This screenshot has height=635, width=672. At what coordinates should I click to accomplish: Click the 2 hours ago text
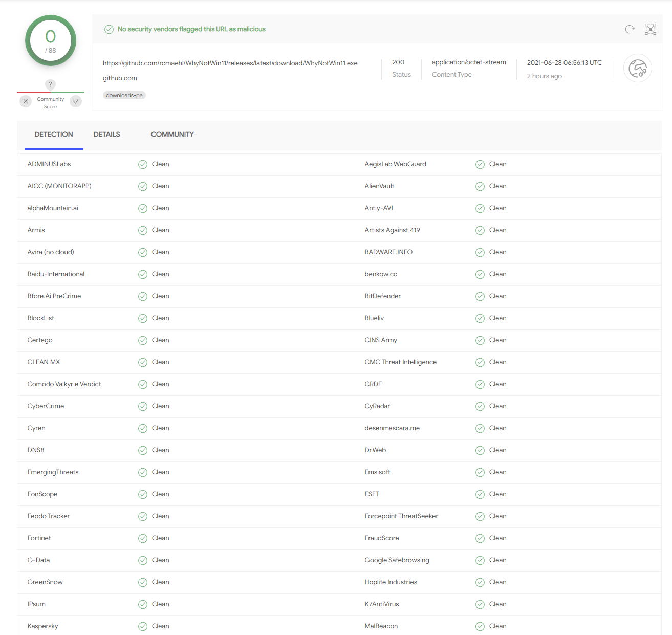pos(545,76)
